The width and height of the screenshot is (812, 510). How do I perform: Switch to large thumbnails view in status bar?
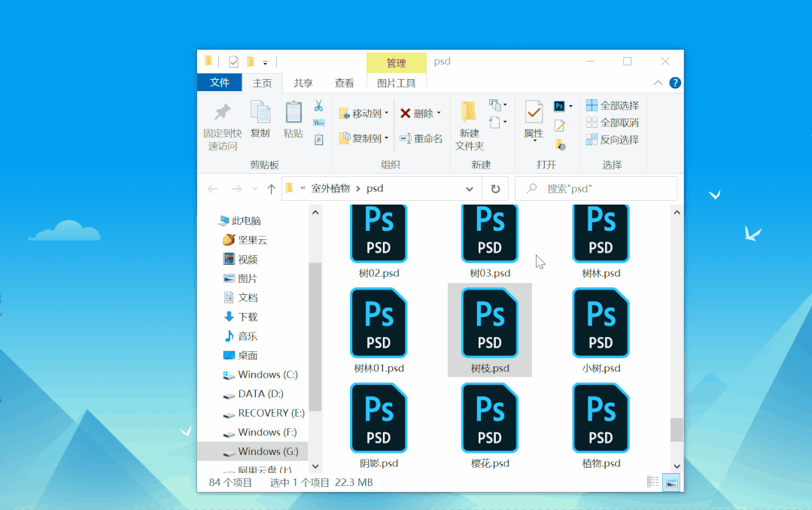(x=672, y=483)
